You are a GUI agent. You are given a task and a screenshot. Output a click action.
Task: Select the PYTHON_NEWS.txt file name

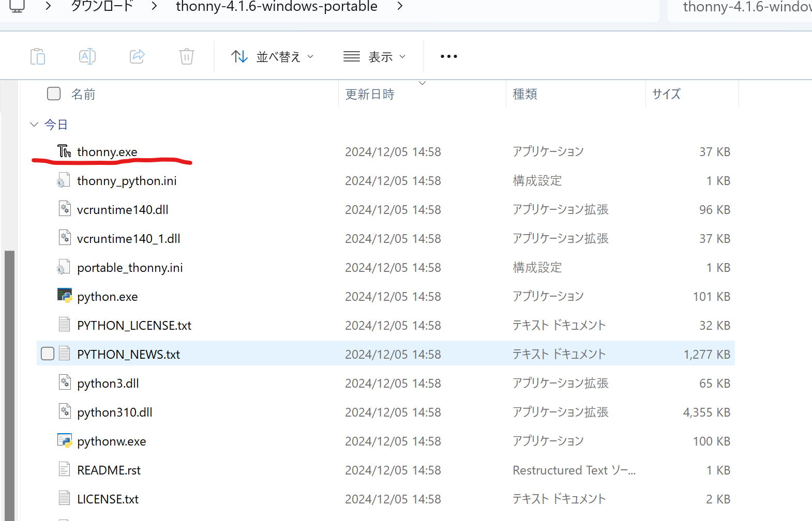tap(128, 354)
